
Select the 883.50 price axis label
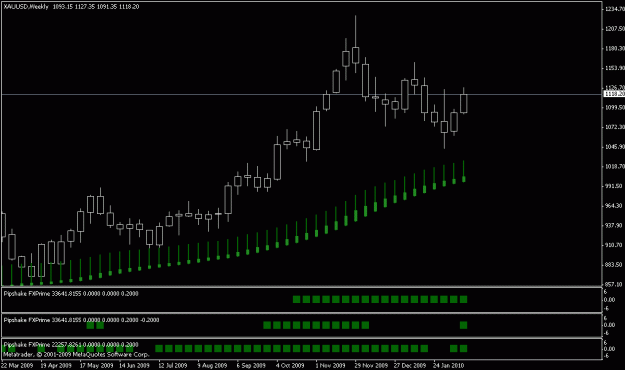point(613,265)
